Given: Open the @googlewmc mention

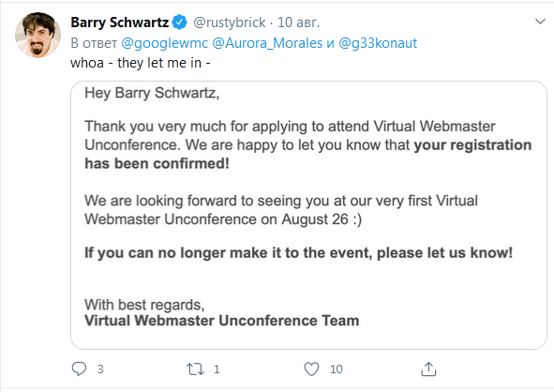Looking at the screenshot, I should [165, 43].
